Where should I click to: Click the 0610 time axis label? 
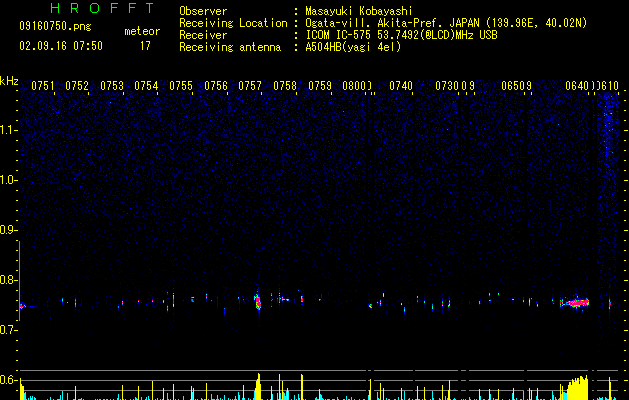click(610, 86)
